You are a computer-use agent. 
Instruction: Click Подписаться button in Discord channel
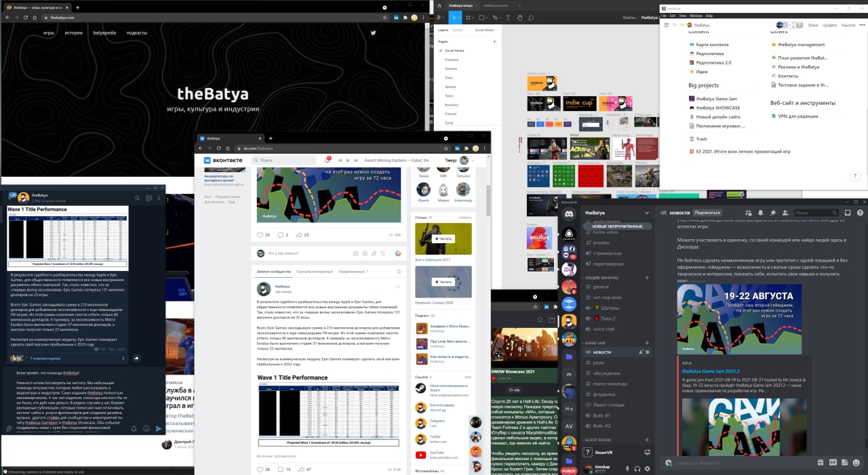tap(707, 213)
